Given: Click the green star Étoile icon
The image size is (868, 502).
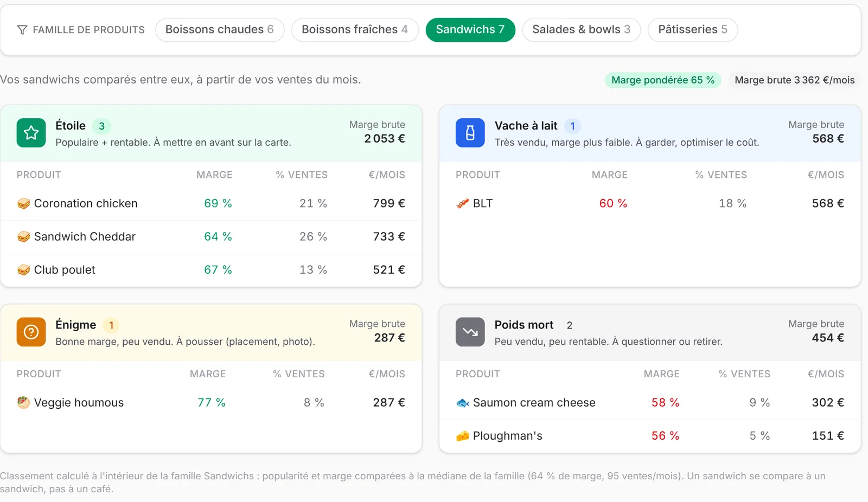Looking at the screenshot, I should (31, 133).
